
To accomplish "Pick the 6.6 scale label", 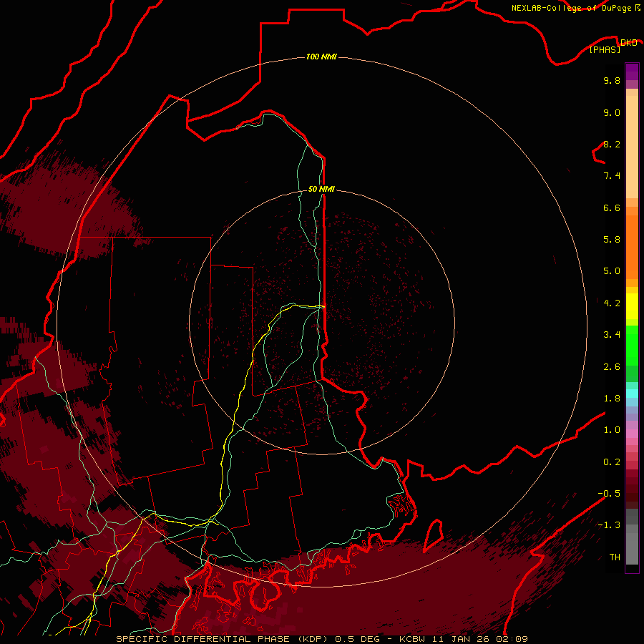I will click(612, 208).
